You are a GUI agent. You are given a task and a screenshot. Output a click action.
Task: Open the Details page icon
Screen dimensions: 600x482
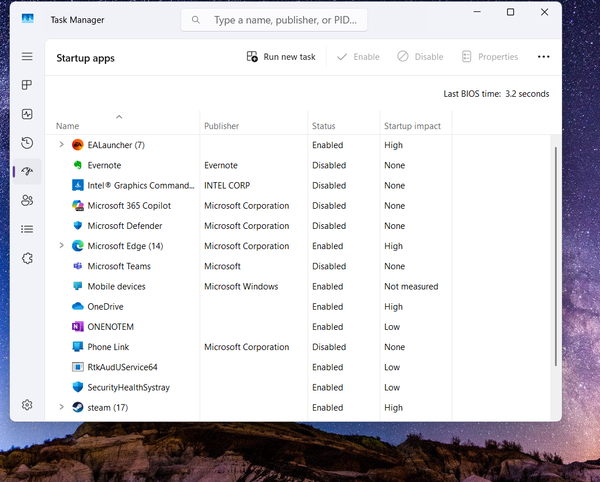pyautogui.click(x=27, y=229)
